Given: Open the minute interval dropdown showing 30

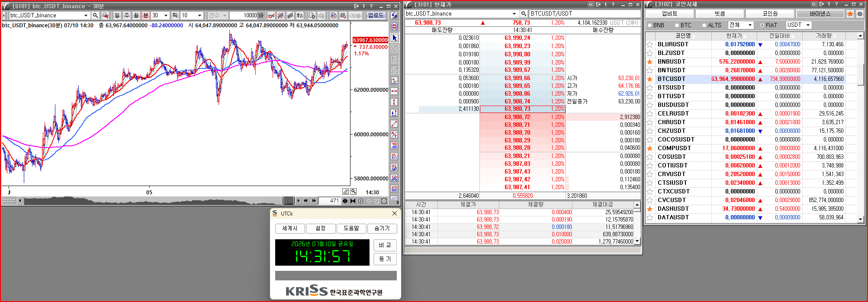Looking at the screenshot, I should coord(166,15).
